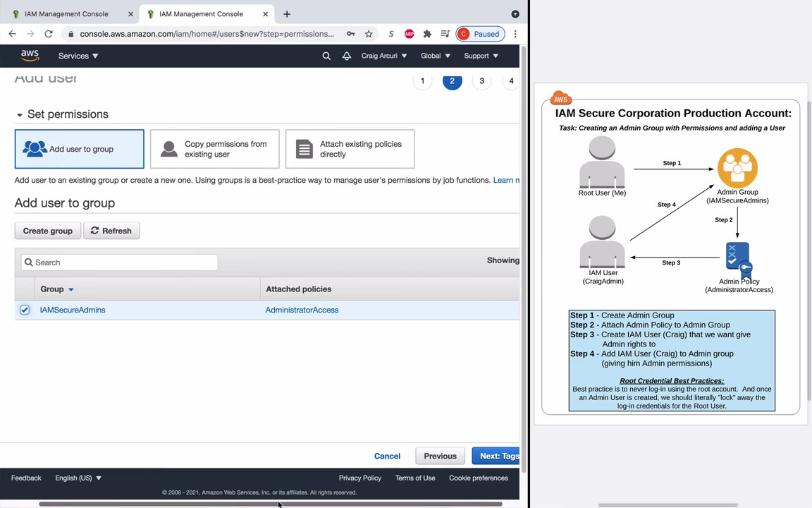Reload the page with refresh icon
The width and height of the screenshot is (812, 508).
[49, 34]
